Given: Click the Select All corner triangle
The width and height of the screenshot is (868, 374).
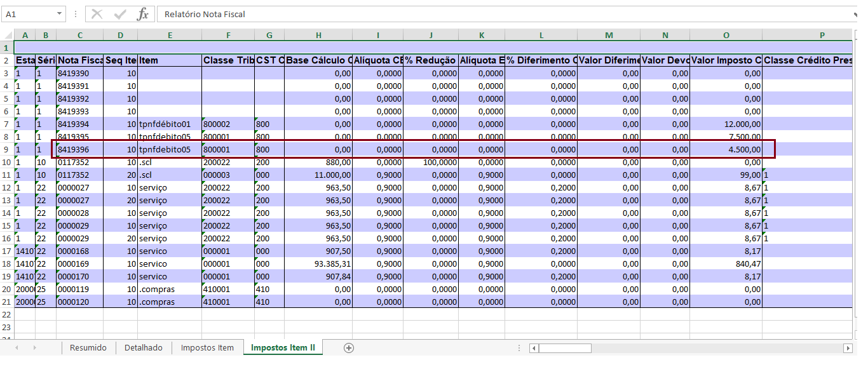Looking at the screenshot, I should pos(7,36).
